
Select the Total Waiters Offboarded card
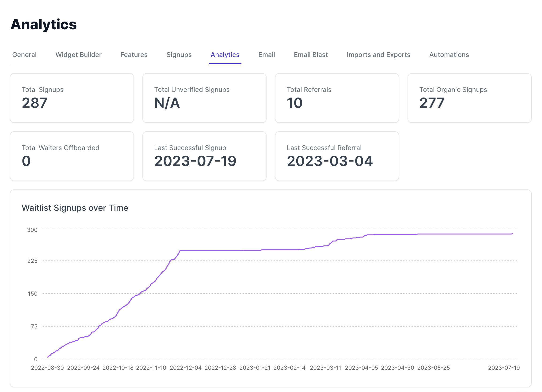(x=72, y=155)
